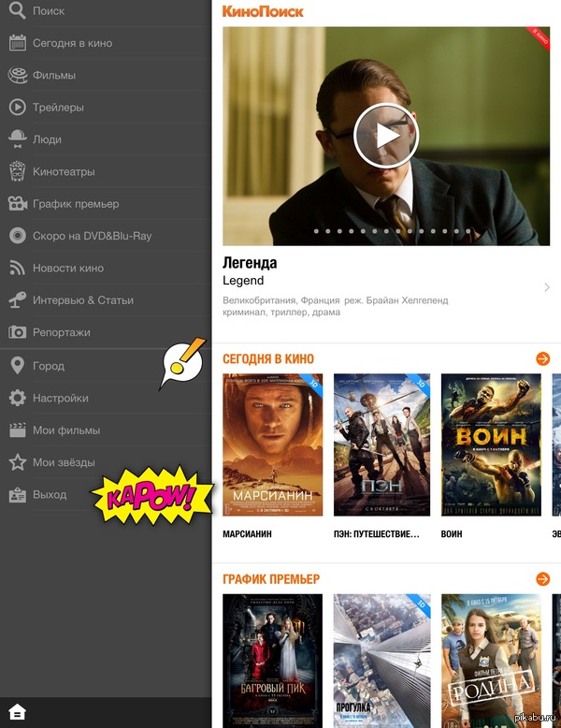
Task: Click Выход to log out
Action: point(50,494)
